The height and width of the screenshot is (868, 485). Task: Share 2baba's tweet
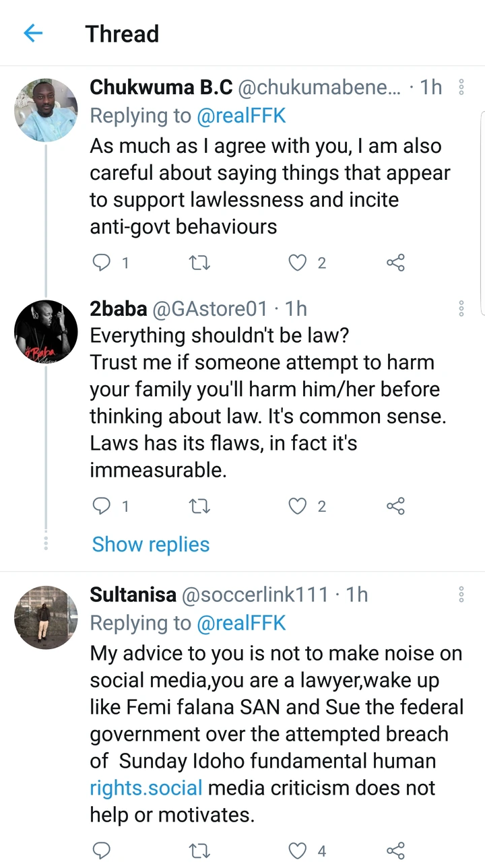tap(395, 506)
